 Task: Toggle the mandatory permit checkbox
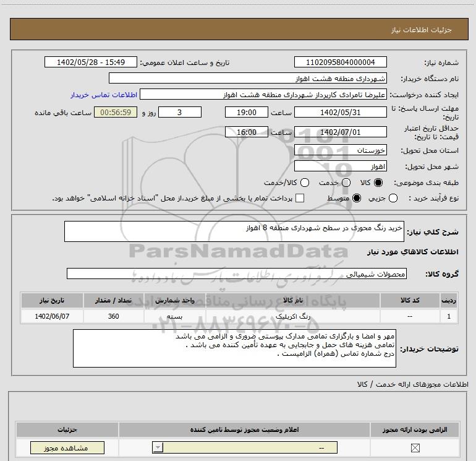[415, 447]
